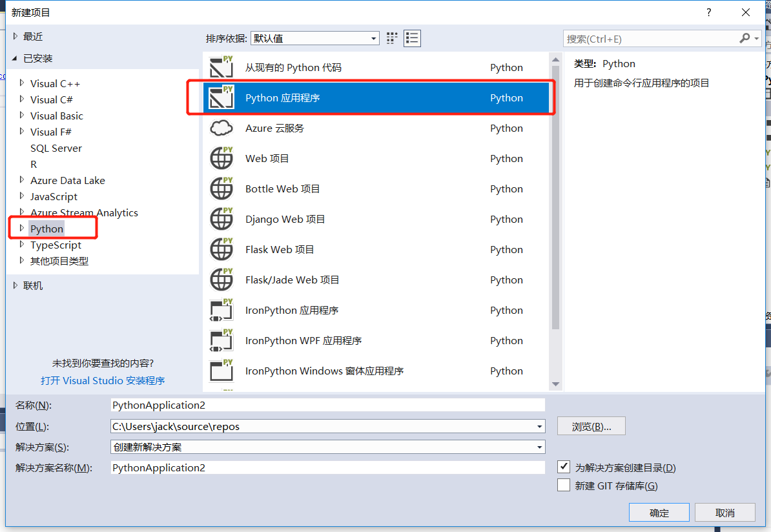Expand the Python tree node arrow
The width and height of the screenshot is (771, 532).
point(22,228)
